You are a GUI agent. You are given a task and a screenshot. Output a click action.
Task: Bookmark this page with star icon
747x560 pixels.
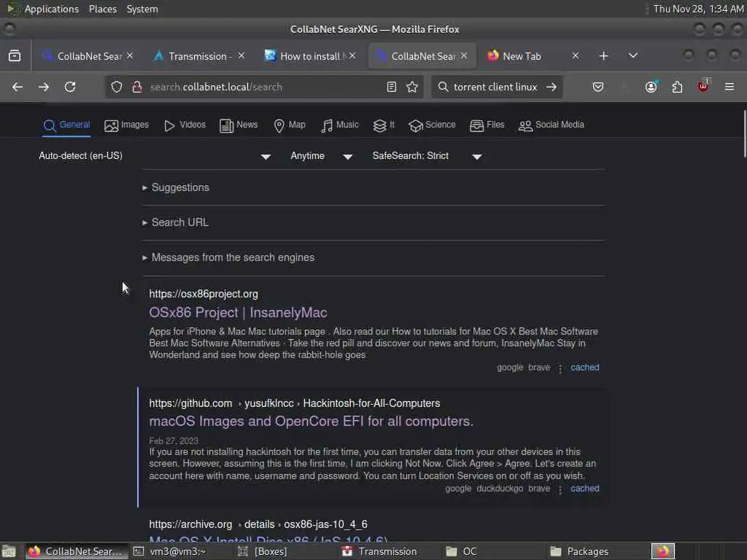(x=412, y=87)
